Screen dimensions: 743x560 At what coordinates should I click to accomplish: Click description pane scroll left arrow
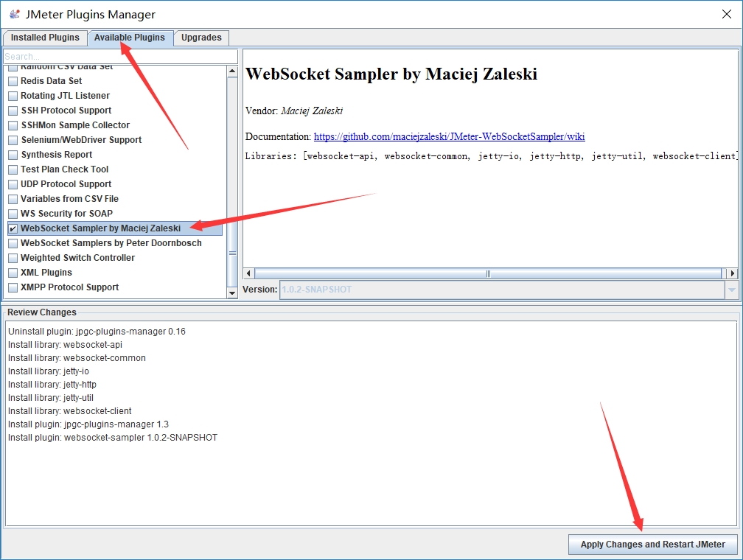click(x=249, y=273)
